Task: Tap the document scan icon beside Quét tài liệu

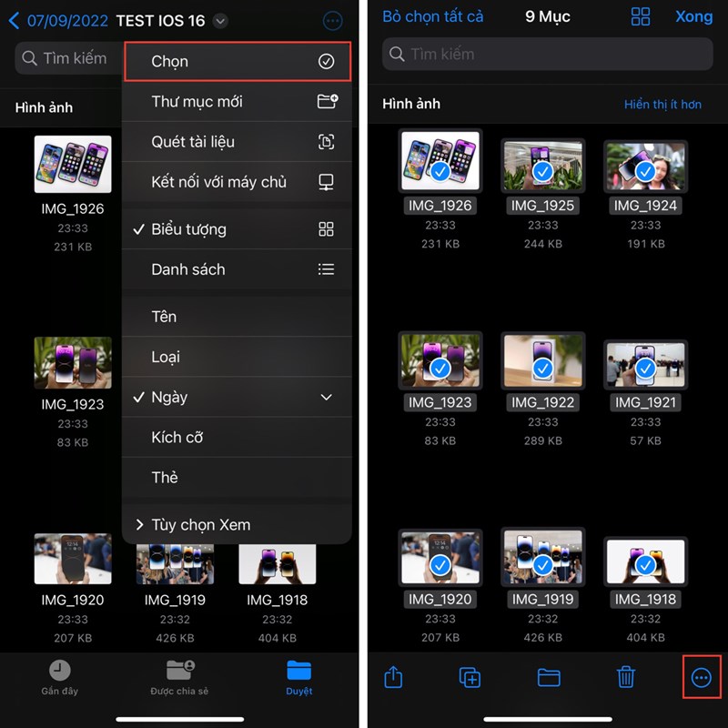Action: [325, 142]
